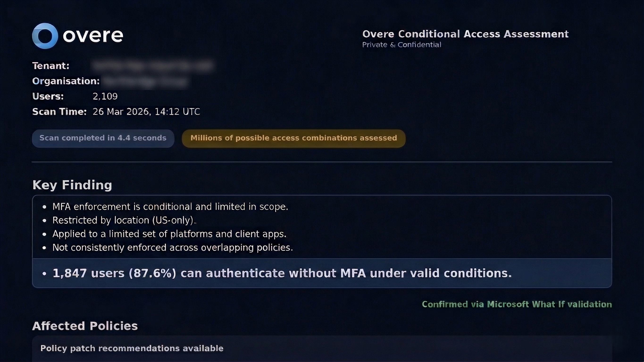The height and width of the screenshot is (362, 644).
Task: Click the blurred Tenant value
Action: (x=152, y=66)
